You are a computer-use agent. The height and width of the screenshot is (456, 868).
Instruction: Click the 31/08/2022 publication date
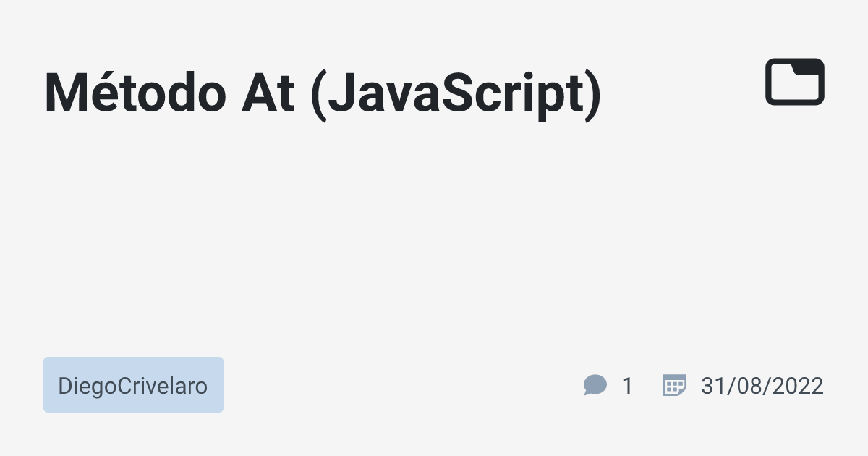(x=762, y=386)
